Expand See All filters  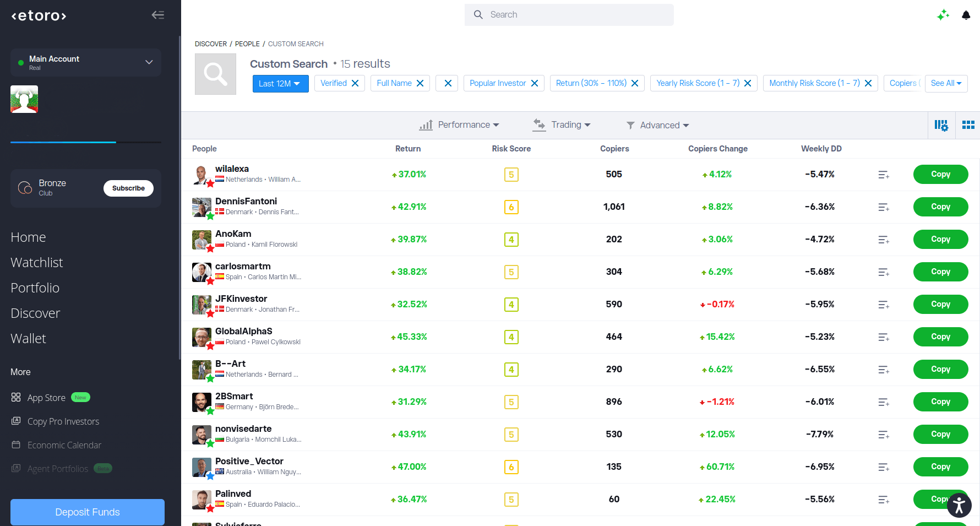coord(946,83)
